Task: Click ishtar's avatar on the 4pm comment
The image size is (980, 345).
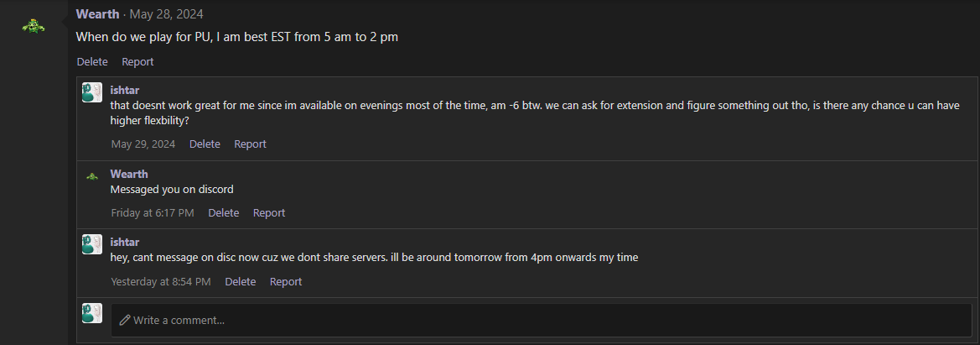Action: click(92, 244)
